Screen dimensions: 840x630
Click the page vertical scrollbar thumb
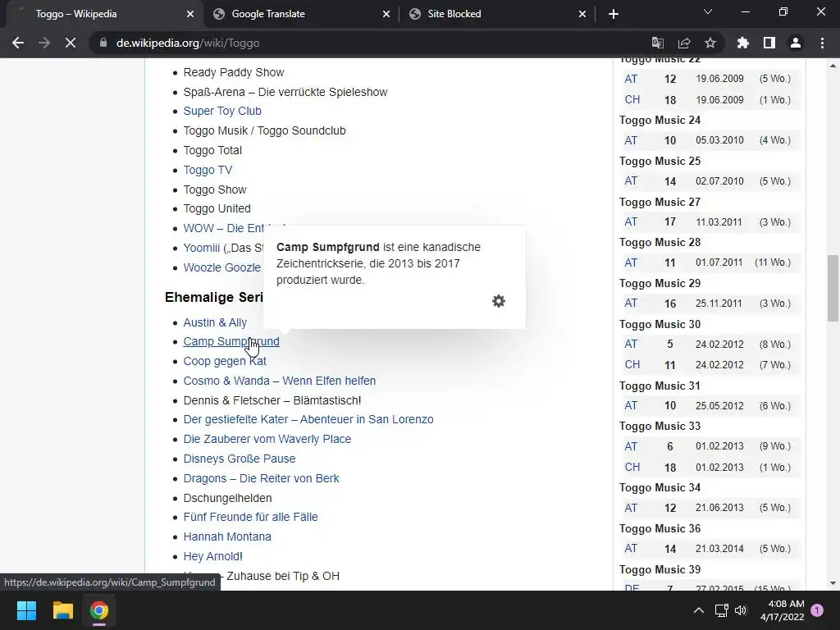coord(833,288)
